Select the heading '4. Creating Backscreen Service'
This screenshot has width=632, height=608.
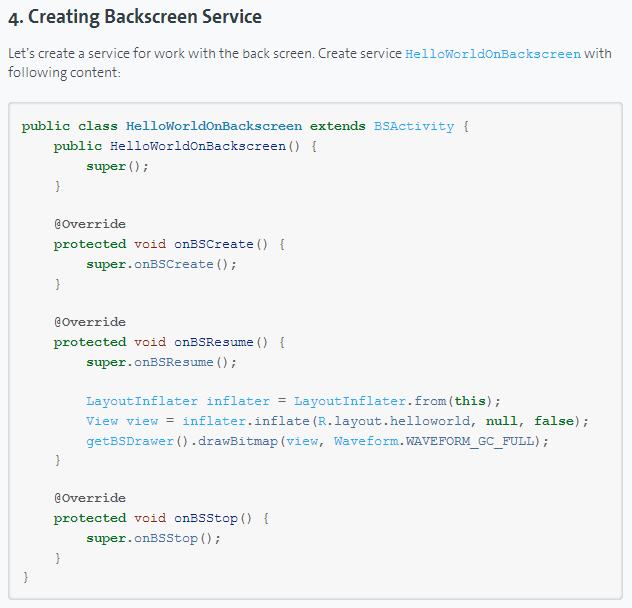(x=135, y=17)
